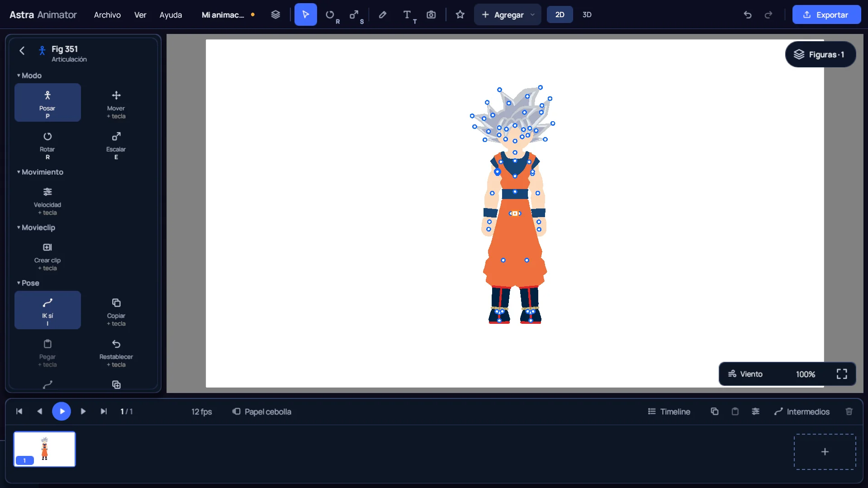
Task: Click the camera snapshot icon
Action: click(x=431, y=14)
